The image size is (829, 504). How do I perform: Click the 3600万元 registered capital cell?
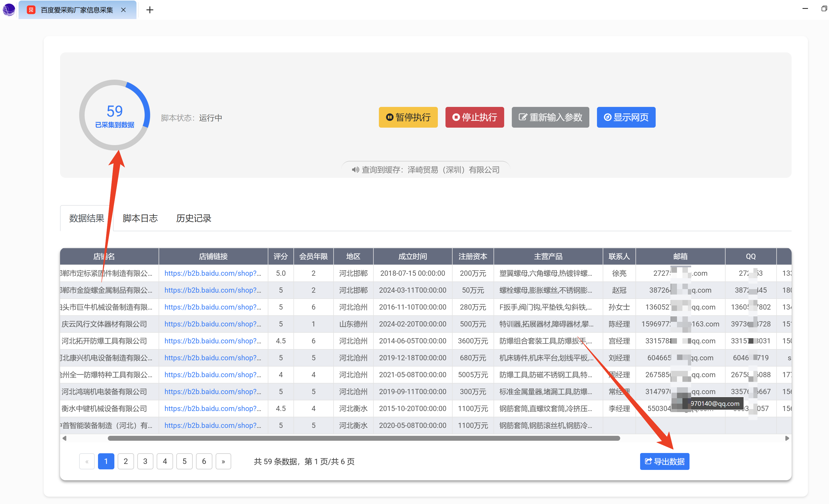click(473, 341)
